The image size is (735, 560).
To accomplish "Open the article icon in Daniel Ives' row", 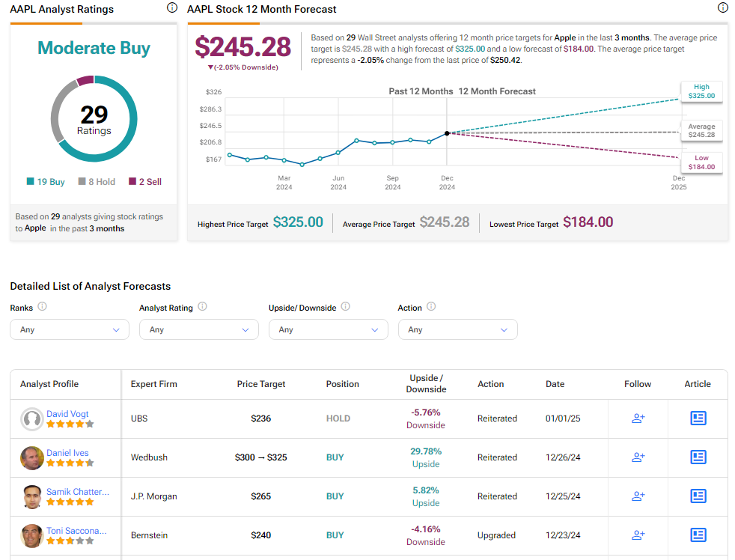I will click(x=698, y=457).
